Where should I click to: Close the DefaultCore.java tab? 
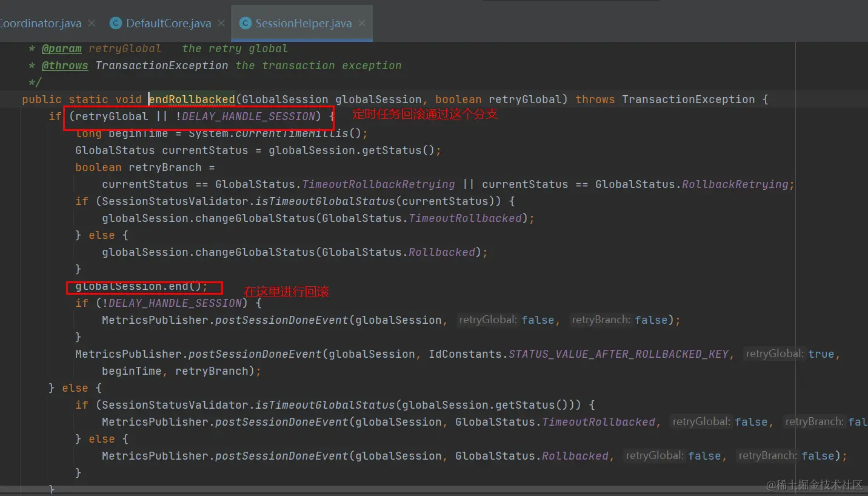(x=221, y=24)
